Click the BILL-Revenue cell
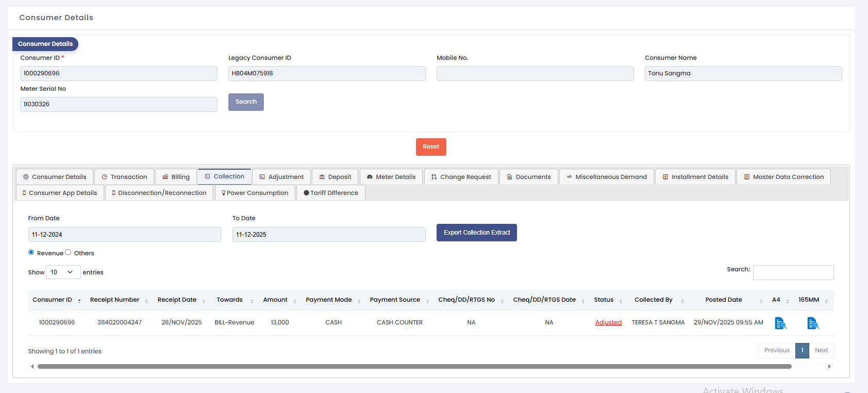 pos(235,322)
